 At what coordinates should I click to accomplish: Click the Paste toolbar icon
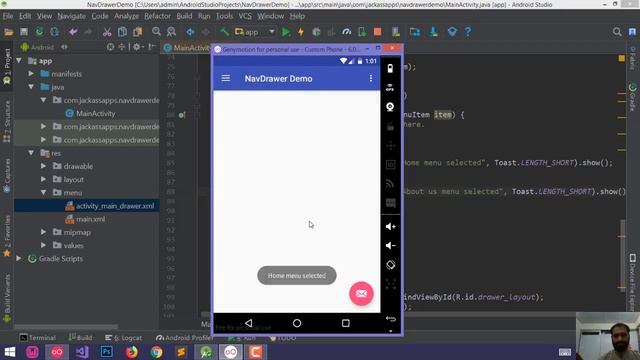[x=138, y=32]
